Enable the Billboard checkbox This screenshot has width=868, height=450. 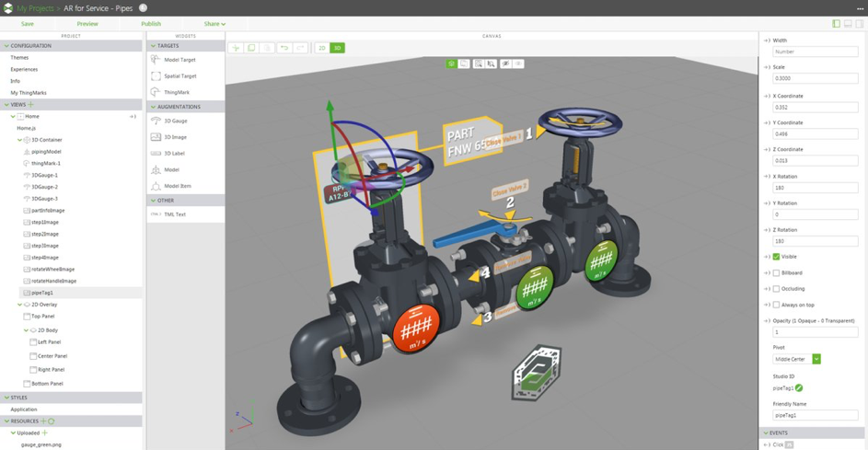point(776,273)
